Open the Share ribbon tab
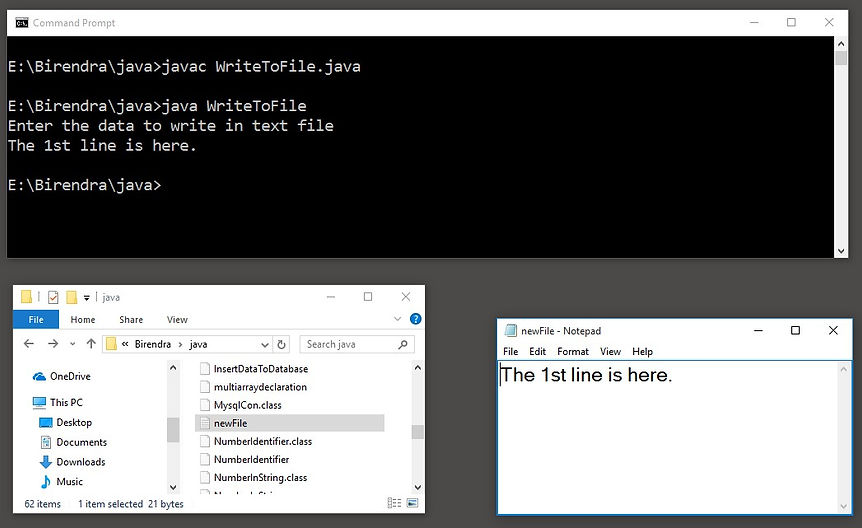The width and height of the screenshot is (862, 528). click(131, 320)
